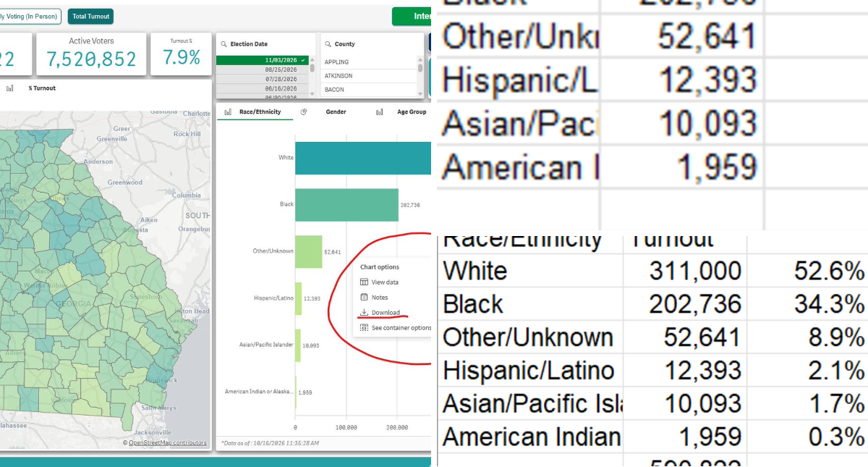Click the 2.1% cell in the spreadsheet
This screenshot has height=467, width=868.
click(807, 371)
